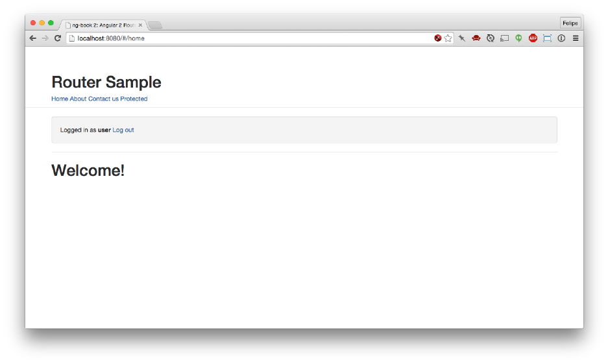The image size is (608, 364).
Task: Click the browser back arrow
Action: (33, 38)
